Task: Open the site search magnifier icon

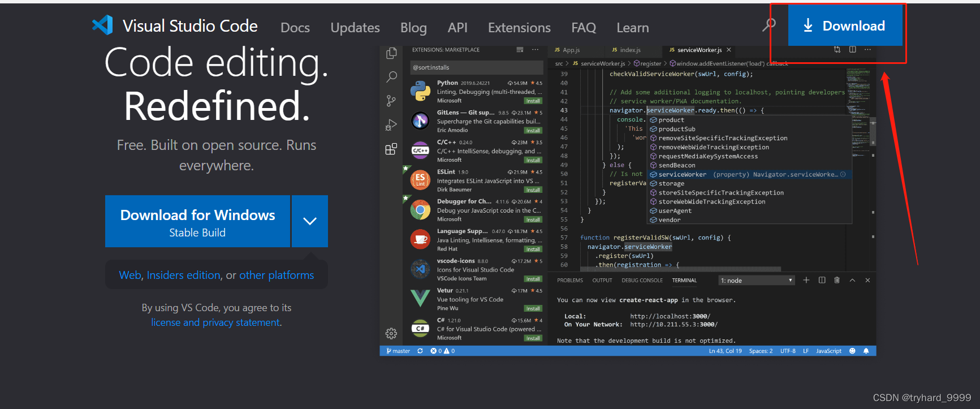Action: pyautogui.click(x=769, y=25)
